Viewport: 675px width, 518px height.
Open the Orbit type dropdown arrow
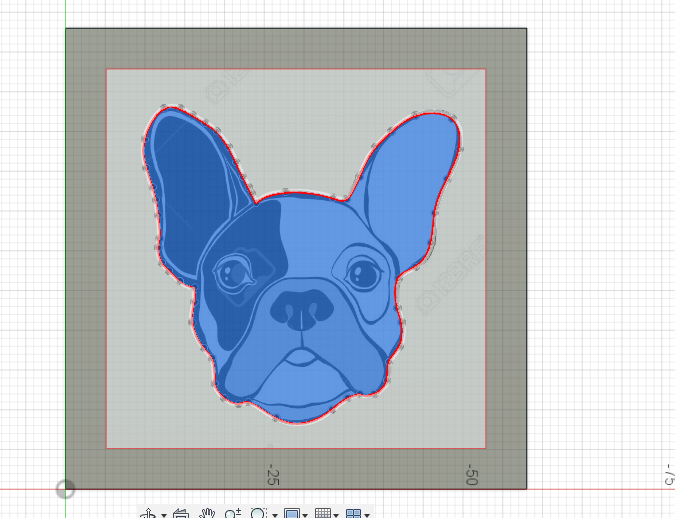(164, 515)
